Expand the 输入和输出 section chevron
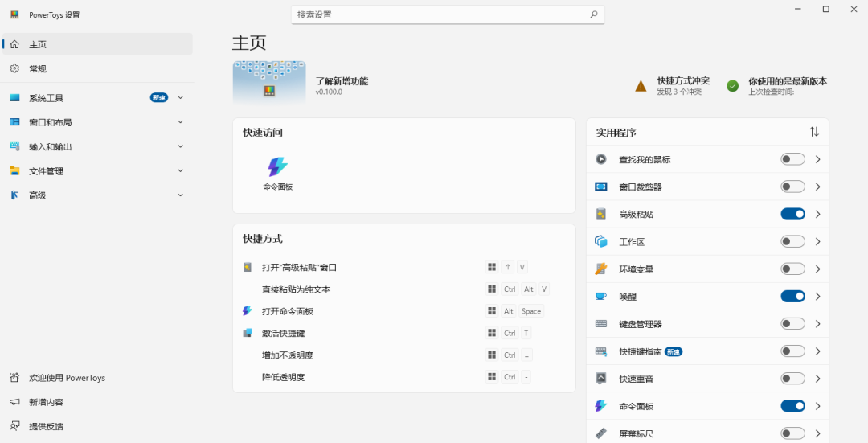 click(x=180, y=146)
